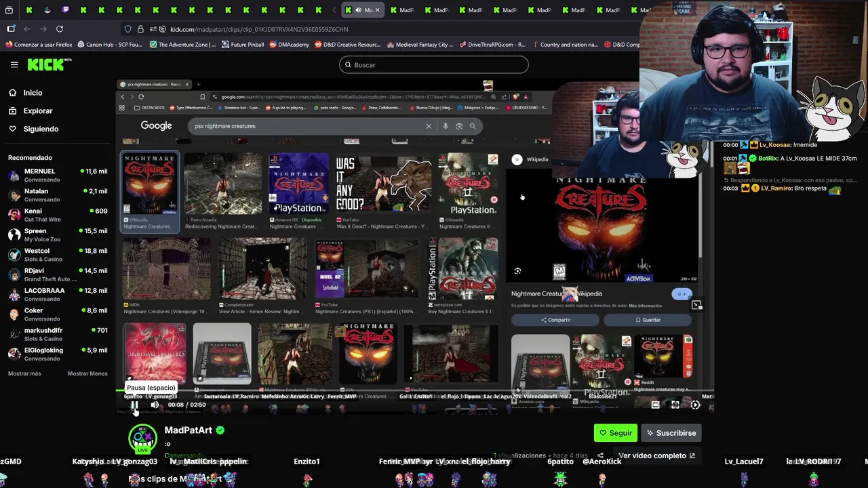This screenshot has height=488, width=868.
Task: Enable theater mode on the player
Action: [x=655, y=405]
